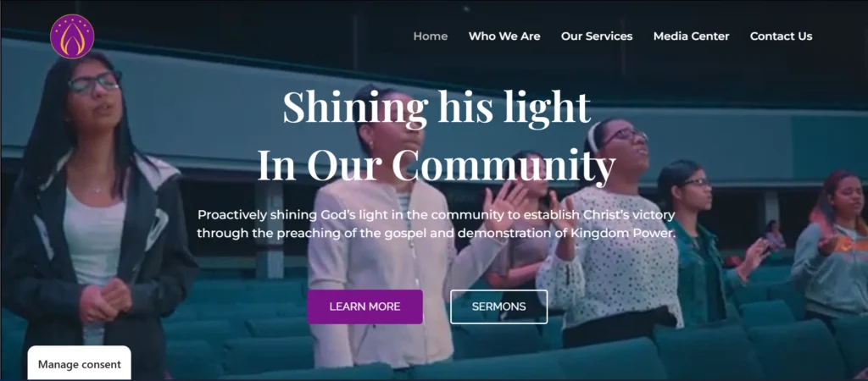Open the Media Center menu item
The height and width of the screenshot is (381, 868).
click(692, 36)
